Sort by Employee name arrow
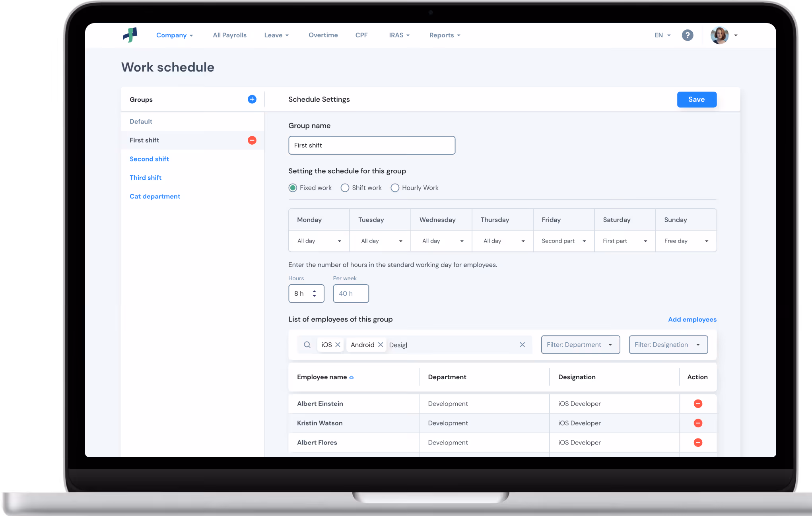Screen dimensions: 812x516 (352, 377)
